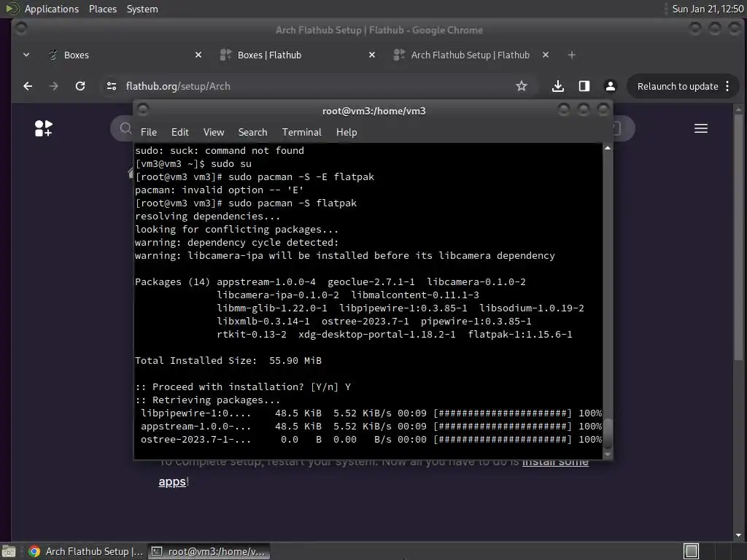Switch to Boxes | Flathub tab
This screenshot has height=560, width=747.
[x=298, y=55]
